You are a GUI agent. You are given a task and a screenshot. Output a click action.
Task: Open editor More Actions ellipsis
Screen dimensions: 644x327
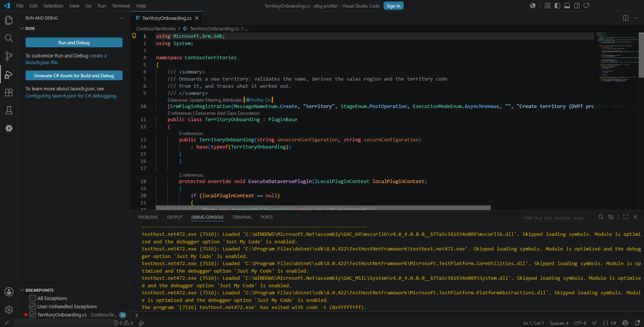coord(635,18)
